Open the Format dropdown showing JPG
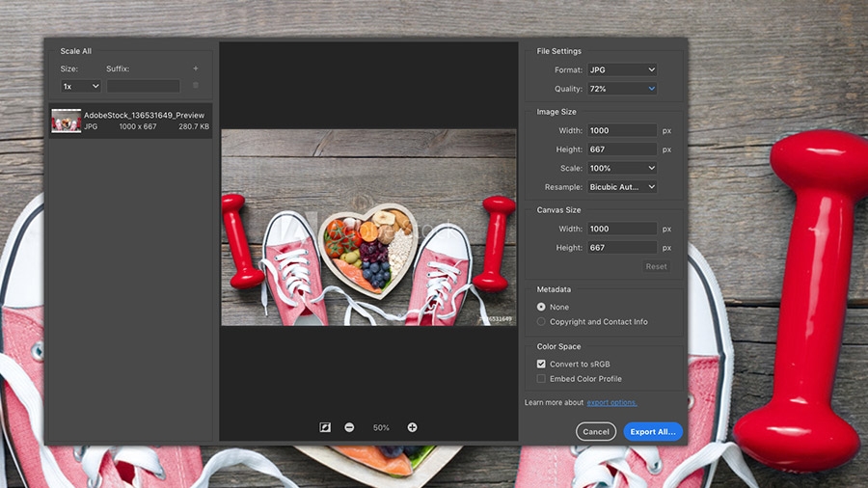This screenshot has width=868, height=488. click(622, 69)
